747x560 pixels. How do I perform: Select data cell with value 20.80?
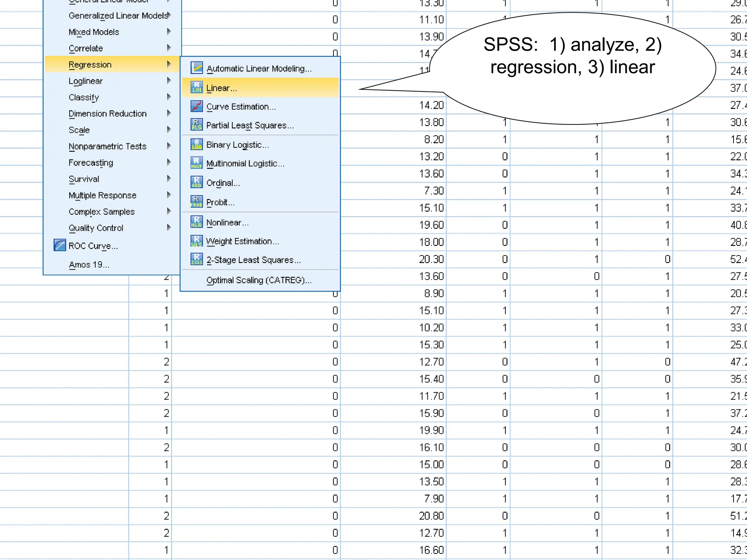[x=394, y=516]
